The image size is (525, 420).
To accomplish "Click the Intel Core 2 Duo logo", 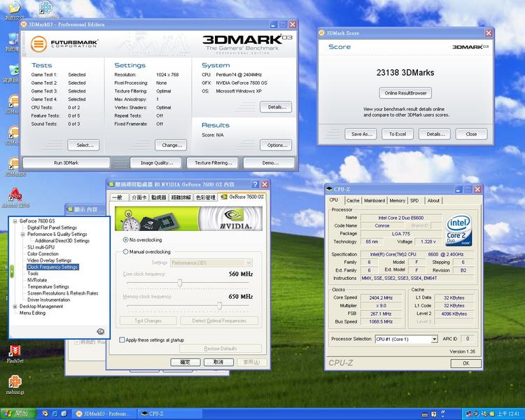I will [458, 230].
